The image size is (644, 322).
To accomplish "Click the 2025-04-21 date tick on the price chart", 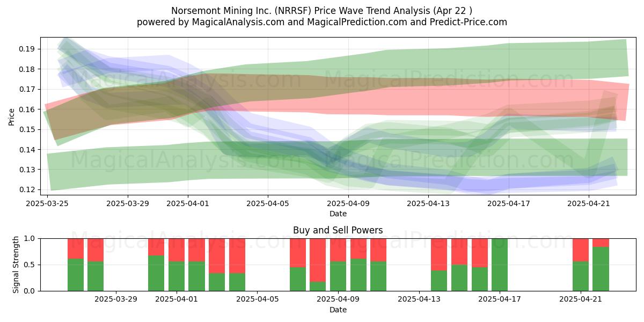I will coord(589,203).
